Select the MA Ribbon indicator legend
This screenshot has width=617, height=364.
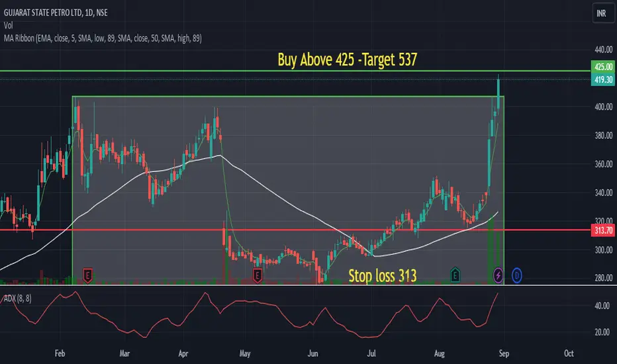click(x=103, y=38)
